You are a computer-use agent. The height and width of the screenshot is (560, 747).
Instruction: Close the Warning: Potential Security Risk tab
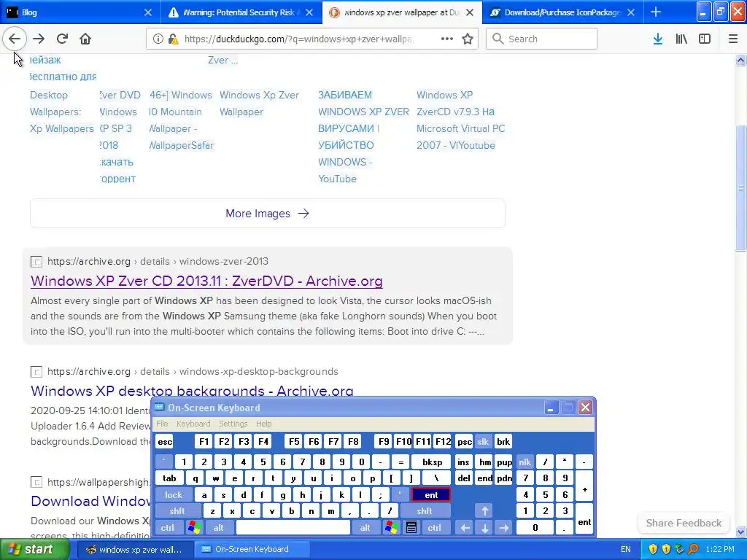(x=309, y=12)
